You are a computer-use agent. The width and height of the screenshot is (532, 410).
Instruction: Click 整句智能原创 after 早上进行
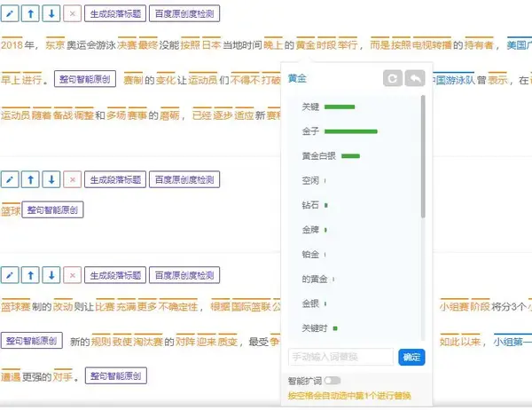[85, 79]
